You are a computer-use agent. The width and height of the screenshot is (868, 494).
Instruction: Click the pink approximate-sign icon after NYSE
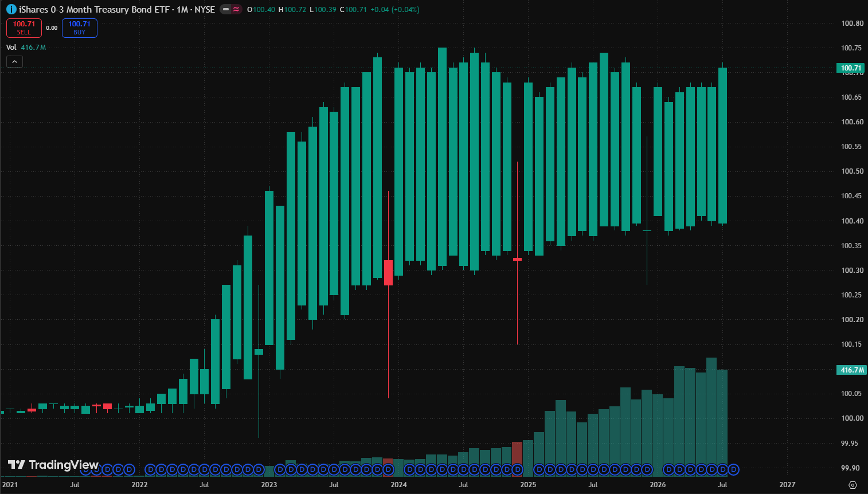point(236,10)
